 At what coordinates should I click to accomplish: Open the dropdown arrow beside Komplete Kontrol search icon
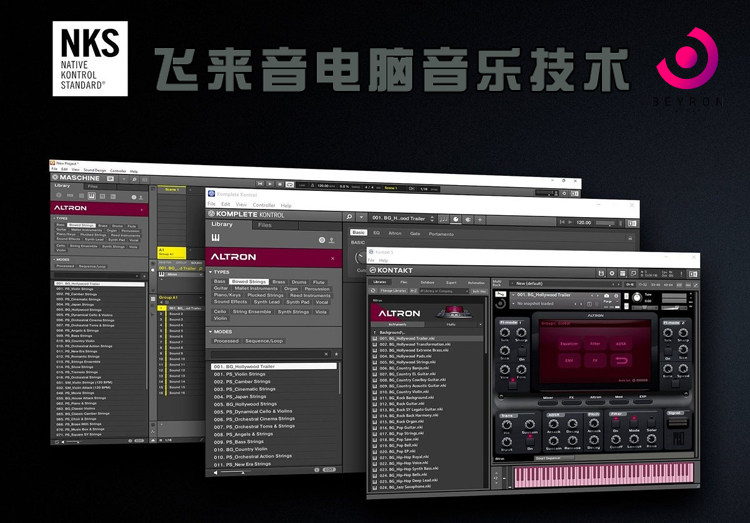[x=361, y=218]
